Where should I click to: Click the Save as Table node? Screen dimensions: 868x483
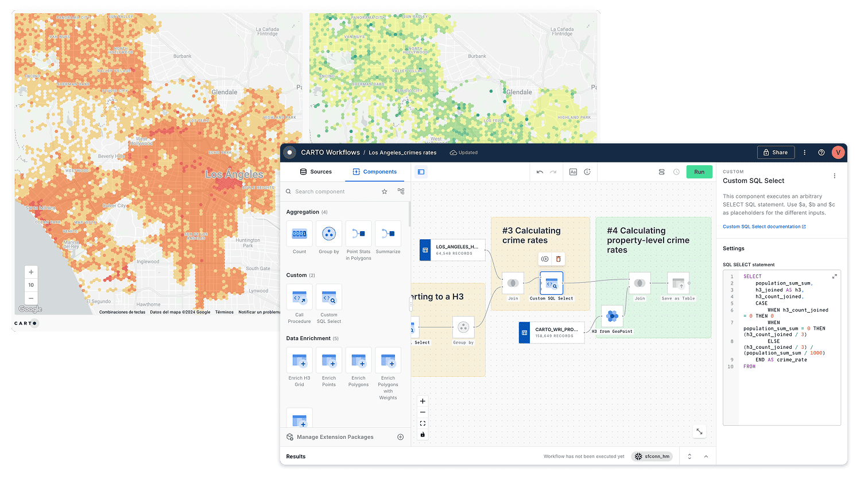click(678, 283)
